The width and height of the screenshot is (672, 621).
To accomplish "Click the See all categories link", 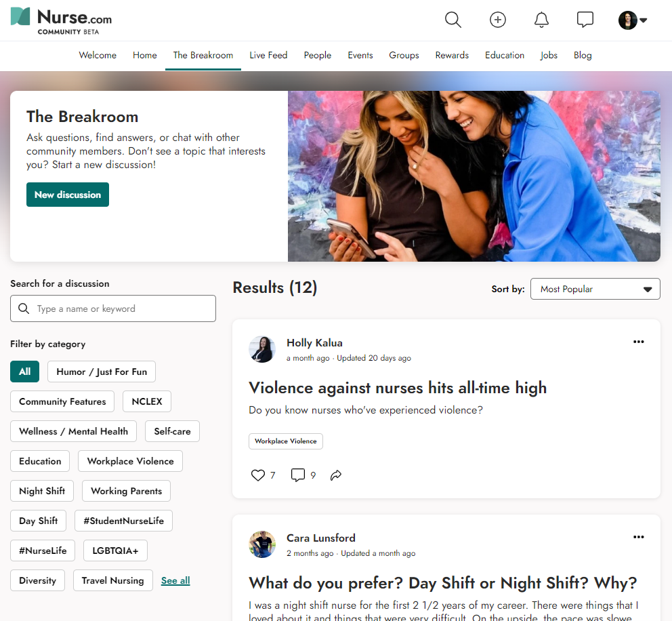I will click(x=175, y=580).
